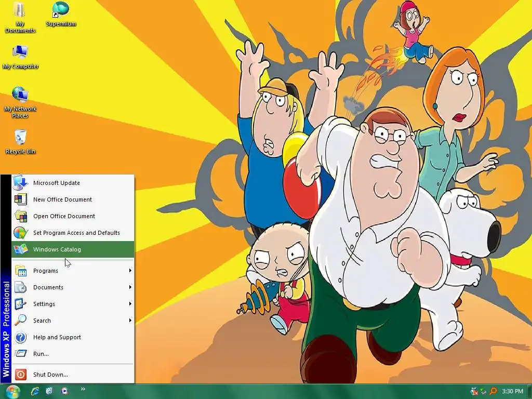This screenshot has height=399, width=532.
Task: Select the My Computer desktop icon
Action: 20,57
